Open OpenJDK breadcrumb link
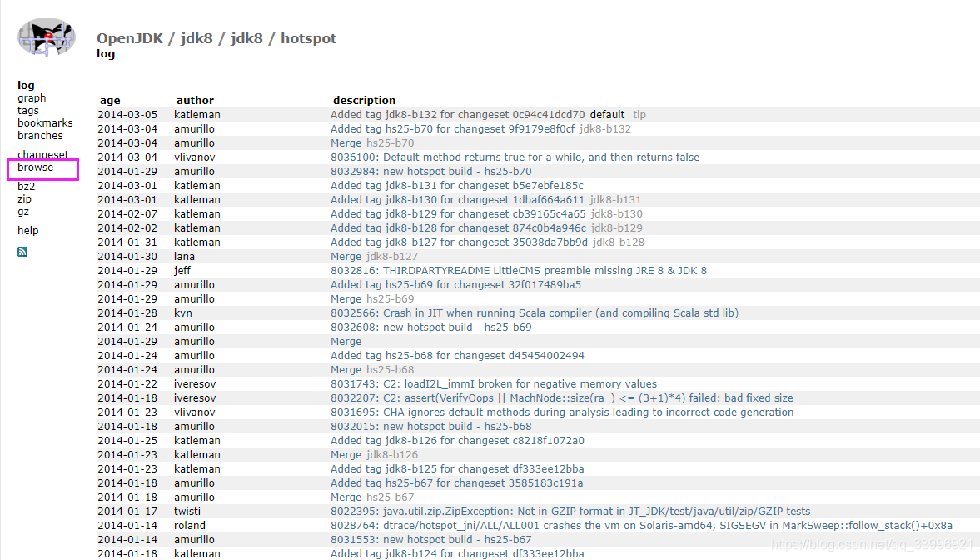Viewport: 980px width, 560px height. click(x=129, y=38)
